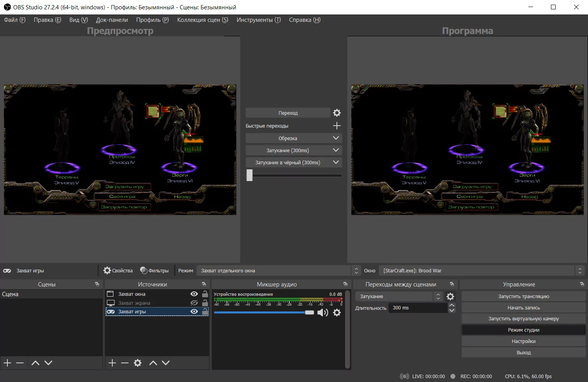Click the gamepad icon in the source toolbar

pyautogui.click(x=7, y=270)
